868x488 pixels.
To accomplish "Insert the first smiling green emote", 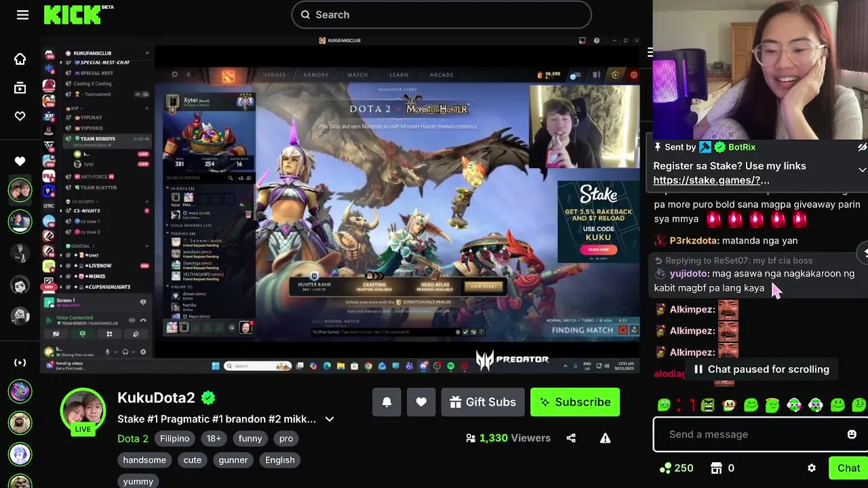I will (x=664, y=405).
